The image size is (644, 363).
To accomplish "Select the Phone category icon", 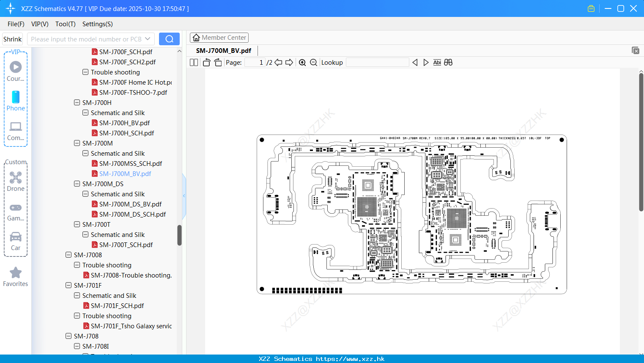I will [x=16, y=97].
